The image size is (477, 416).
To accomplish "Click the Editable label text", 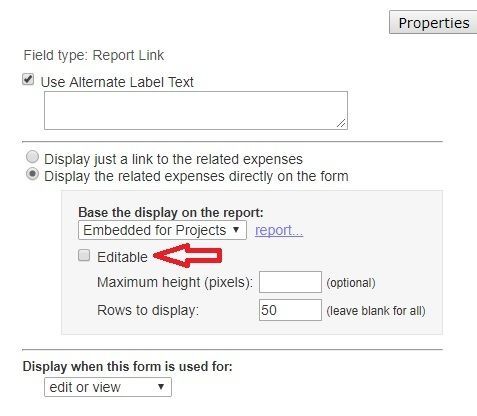I will 122,257.
